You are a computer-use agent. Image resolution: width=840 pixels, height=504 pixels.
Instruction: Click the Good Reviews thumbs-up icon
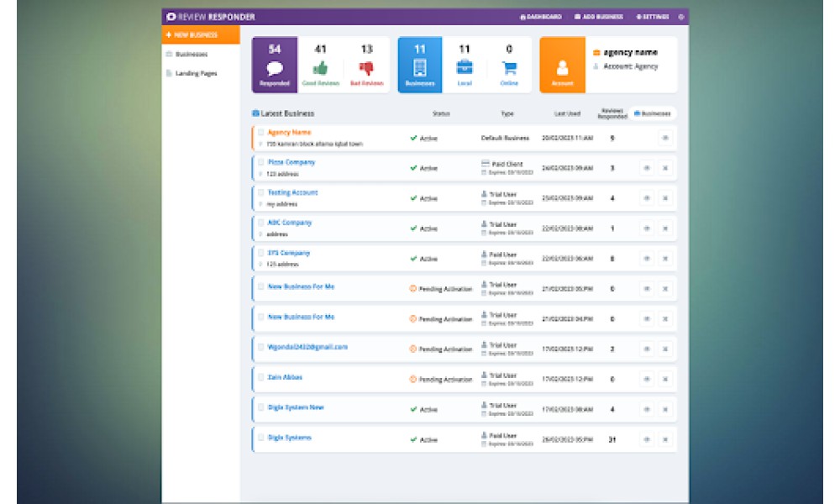320,68
